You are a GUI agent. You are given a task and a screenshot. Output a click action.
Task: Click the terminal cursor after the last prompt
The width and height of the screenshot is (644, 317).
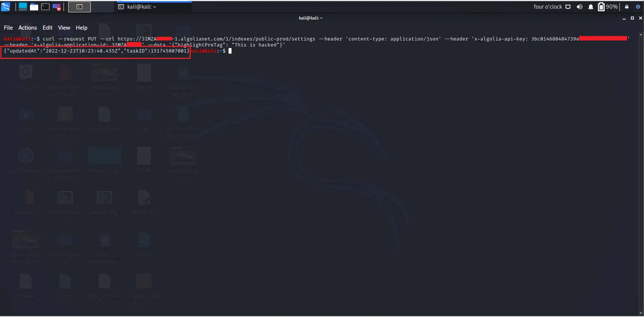(230, 51)
